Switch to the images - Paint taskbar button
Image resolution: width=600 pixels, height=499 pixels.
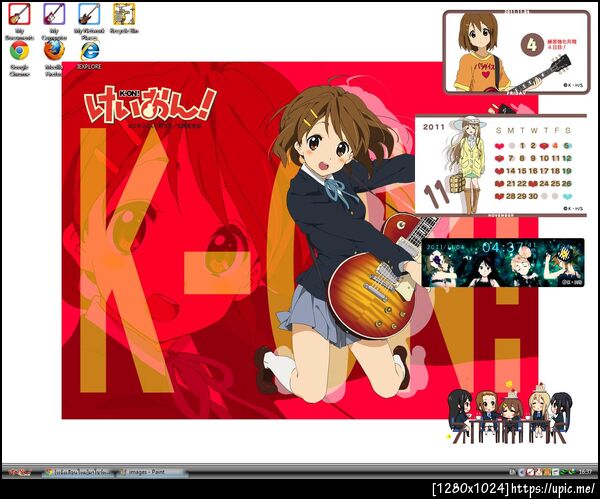click(x=153, y=472)
